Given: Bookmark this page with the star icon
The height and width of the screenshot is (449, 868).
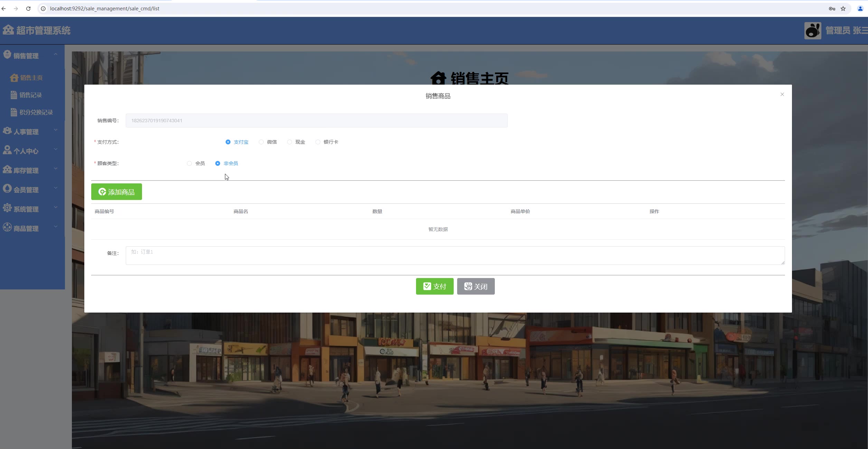Looking at the screenshot, I should [x=843, y=9].
